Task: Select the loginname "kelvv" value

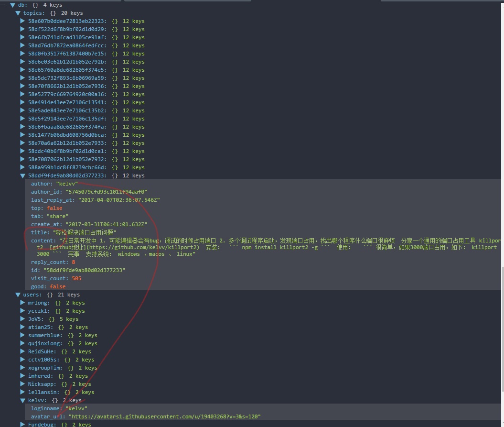Action: pyautogui.click(x=76, y=409)
